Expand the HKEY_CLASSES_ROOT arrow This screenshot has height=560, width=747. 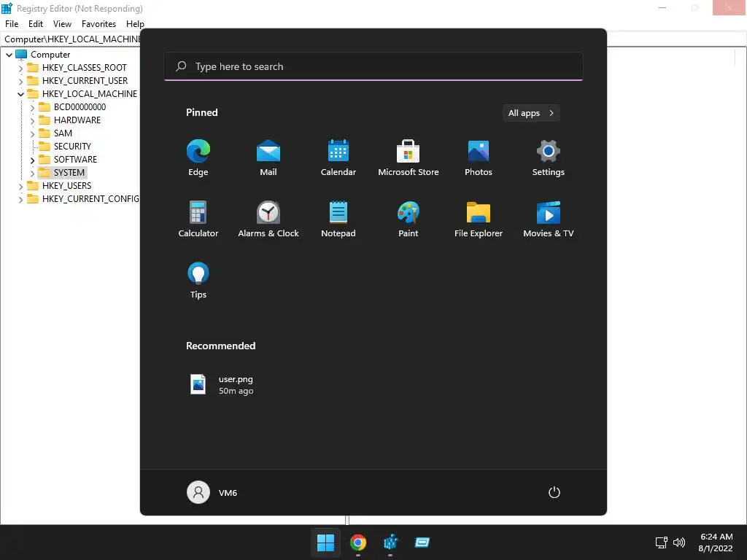[x=20, y=68]
